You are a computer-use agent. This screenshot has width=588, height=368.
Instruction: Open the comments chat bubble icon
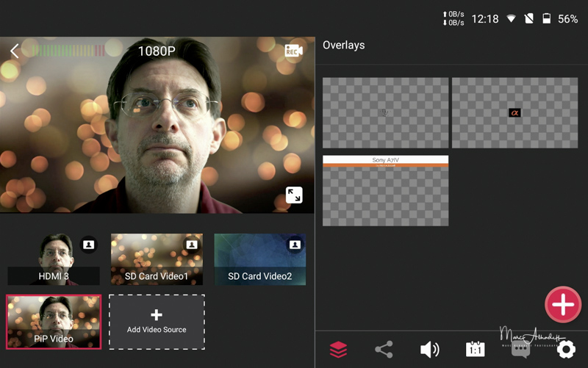click(x=520, y=350)
